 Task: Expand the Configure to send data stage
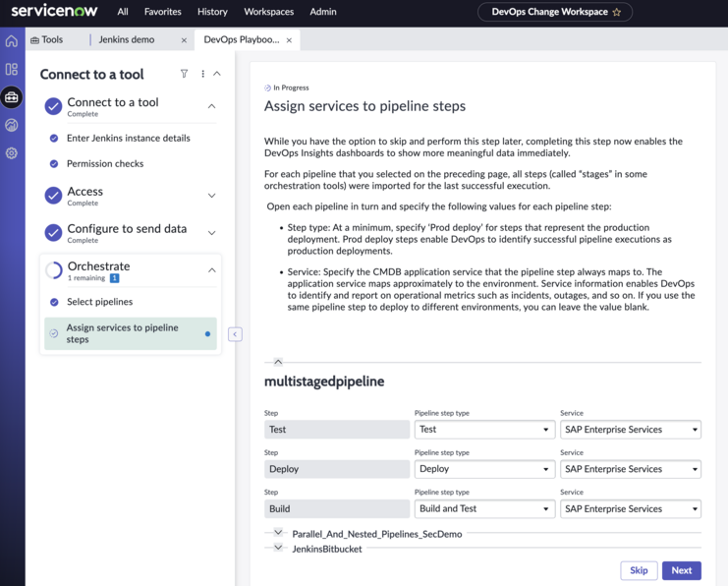coord(211,233)
